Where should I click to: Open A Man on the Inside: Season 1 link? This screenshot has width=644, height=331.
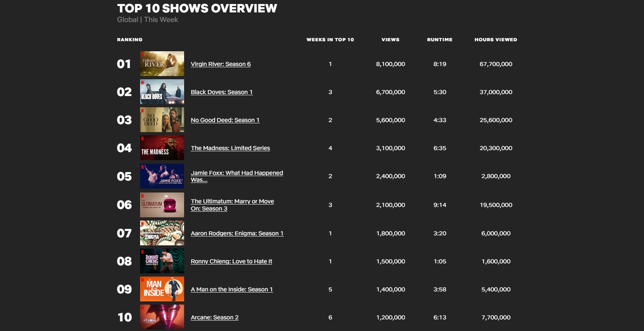(x=232, y=289)
